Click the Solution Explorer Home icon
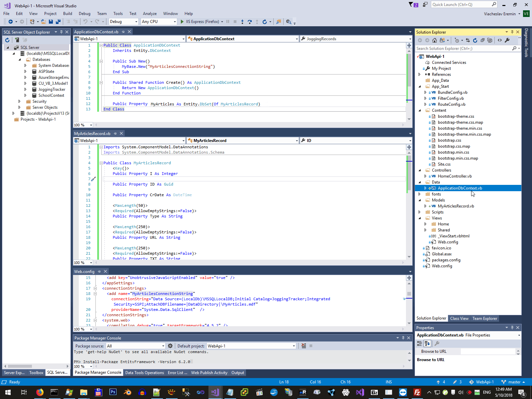Screen dimensions: 532x399 point(435,40)
